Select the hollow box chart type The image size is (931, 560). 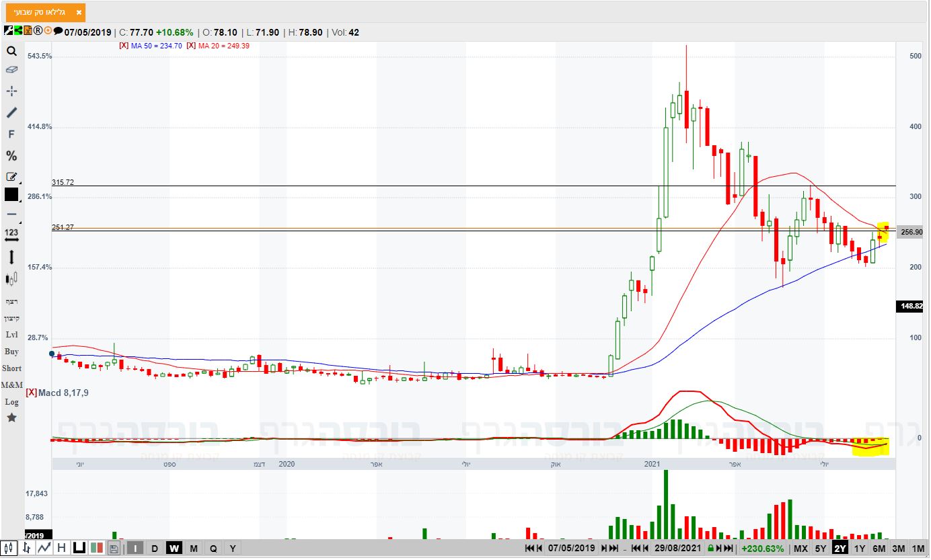point(79,548)
